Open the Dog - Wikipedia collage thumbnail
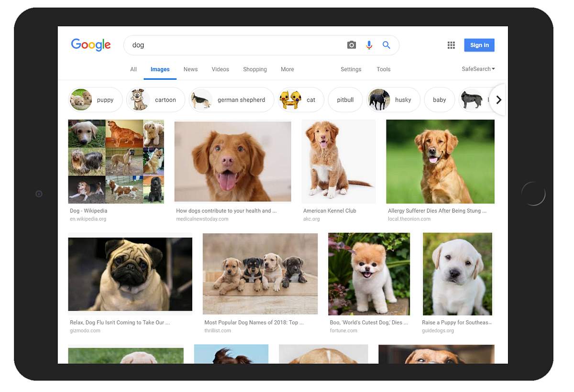The width and height of the screenshot is (574, 392). (116, 162)
